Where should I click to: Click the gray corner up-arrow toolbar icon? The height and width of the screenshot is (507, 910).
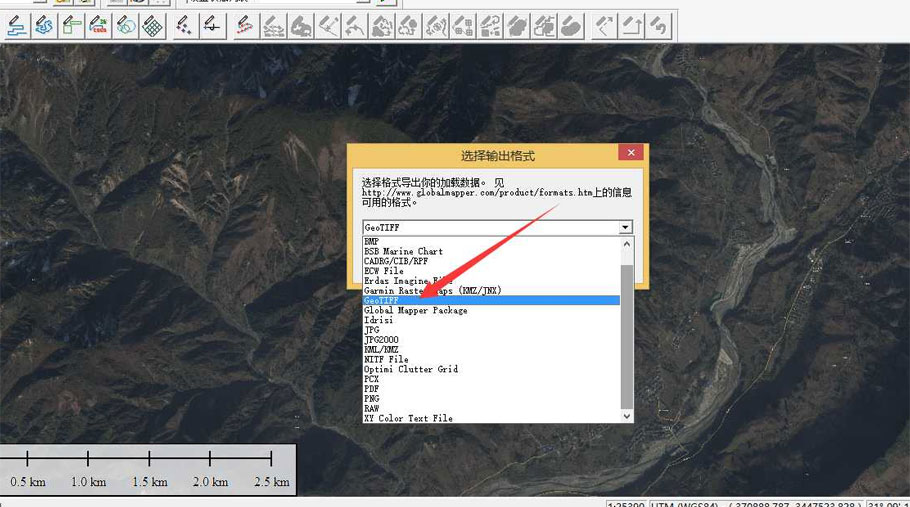pos(631,26)
